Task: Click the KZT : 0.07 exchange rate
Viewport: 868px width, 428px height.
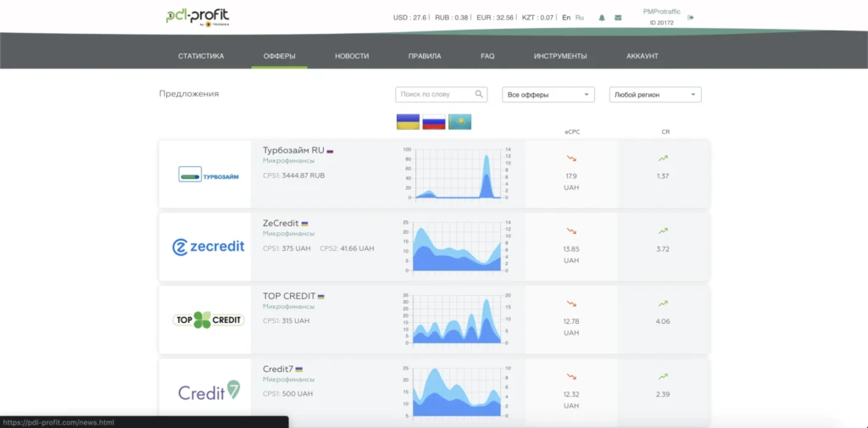Action: coord(537,18)
